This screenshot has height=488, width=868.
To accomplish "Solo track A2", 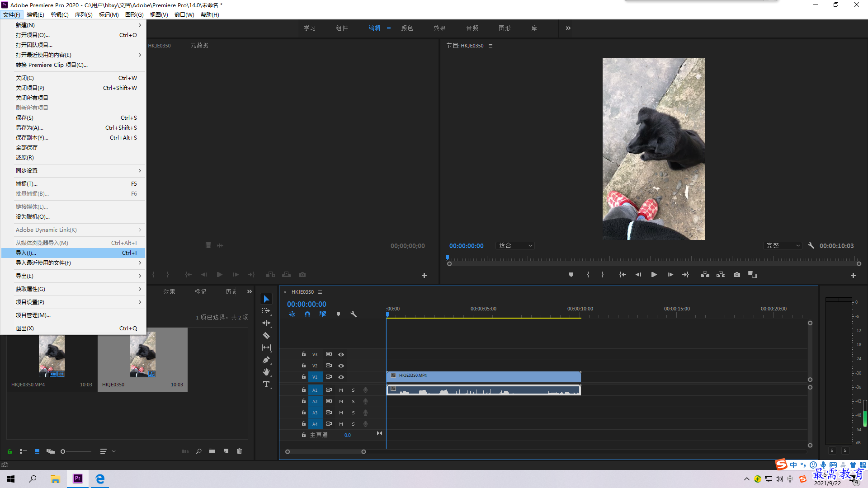I will coord(353,401).
